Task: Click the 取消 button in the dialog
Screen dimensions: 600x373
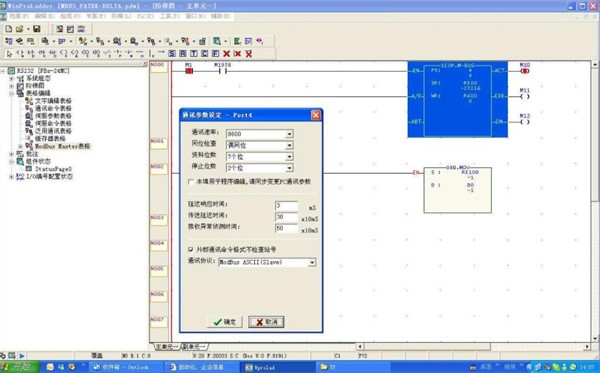Action: pyautogui.click(x=266, y=322)
